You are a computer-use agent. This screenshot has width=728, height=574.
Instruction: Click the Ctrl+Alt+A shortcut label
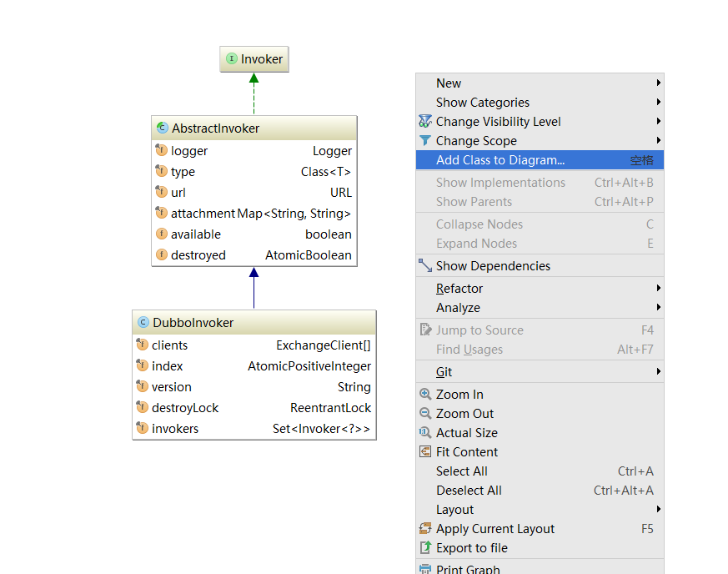[623, 490]
